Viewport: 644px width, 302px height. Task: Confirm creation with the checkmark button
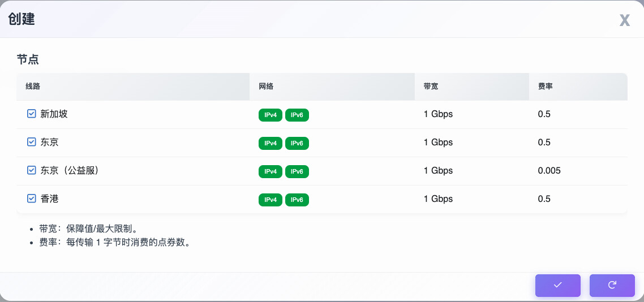[558, 285]
